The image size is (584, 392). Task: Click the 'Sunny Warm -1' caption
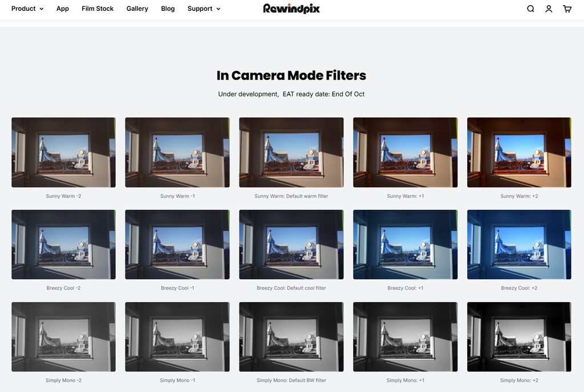[177, 196]
